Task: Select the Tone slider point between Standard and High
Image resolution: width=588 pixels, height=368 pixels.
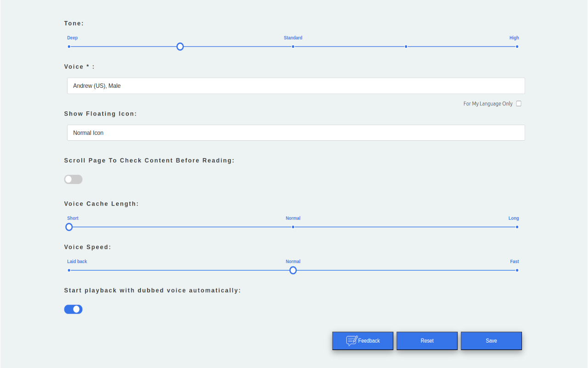Action: 406,46
